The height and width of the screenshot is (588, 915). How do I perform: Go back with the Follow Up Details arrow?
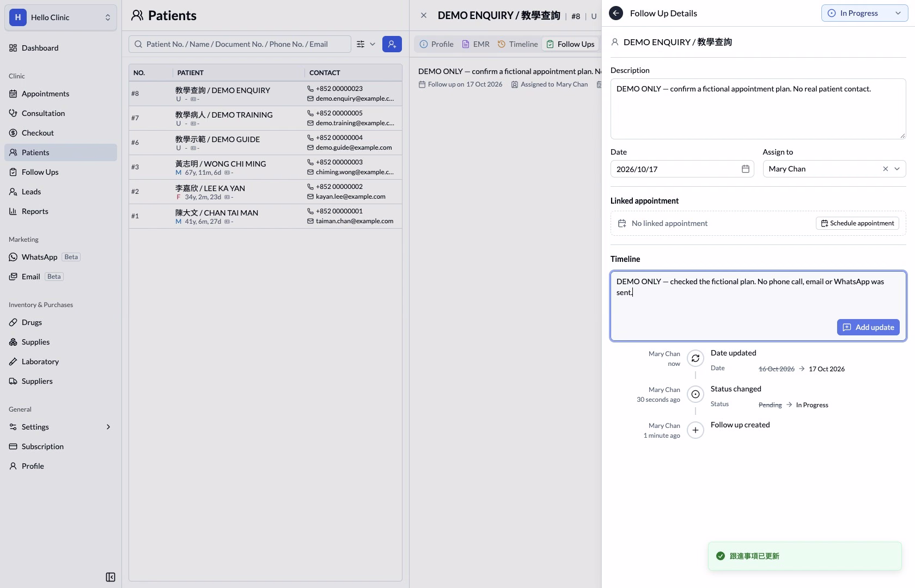tap(616, 13)
